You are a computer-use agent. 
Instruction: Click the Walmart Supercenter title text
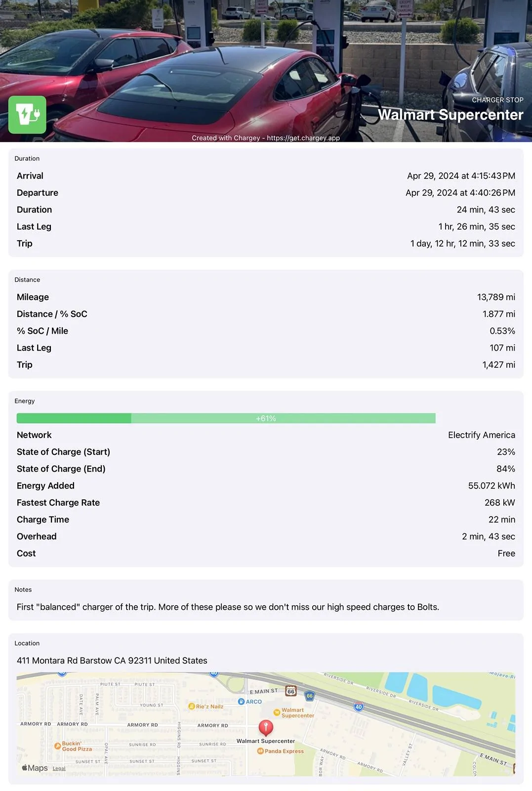(450, 115)
